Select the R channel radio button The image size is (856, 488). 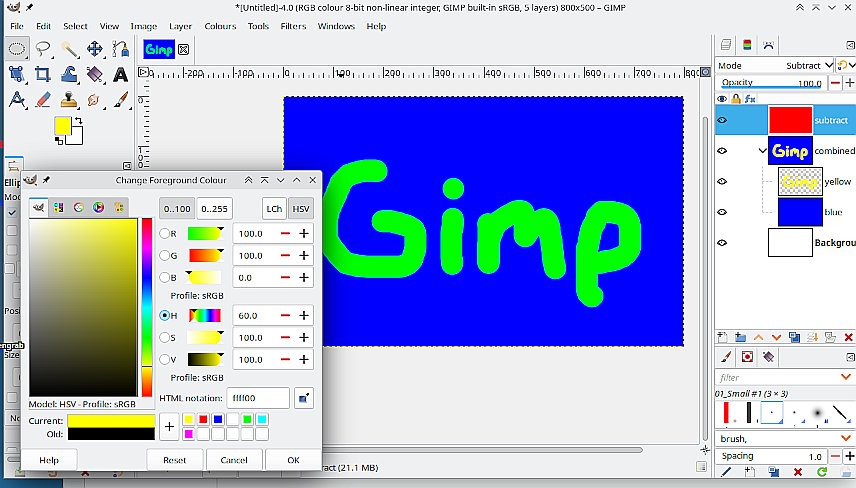point(165,234)
